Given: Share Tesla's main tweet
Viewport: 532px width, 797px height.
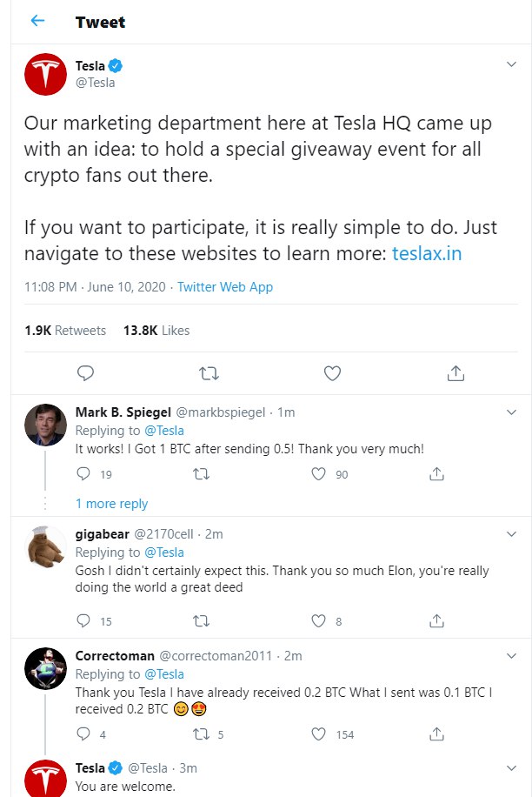Looking at the screenshot, I should 456,373.
